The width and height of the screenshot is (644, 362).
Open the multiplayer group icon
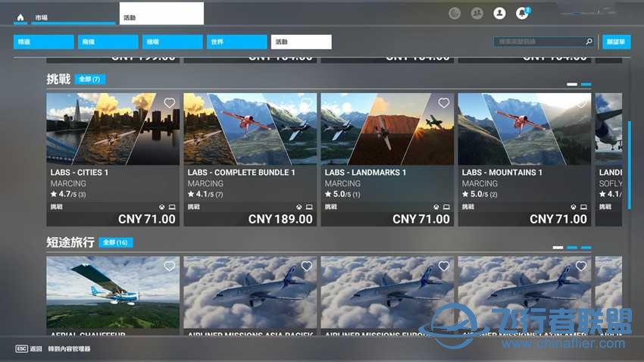pos(477,13)
